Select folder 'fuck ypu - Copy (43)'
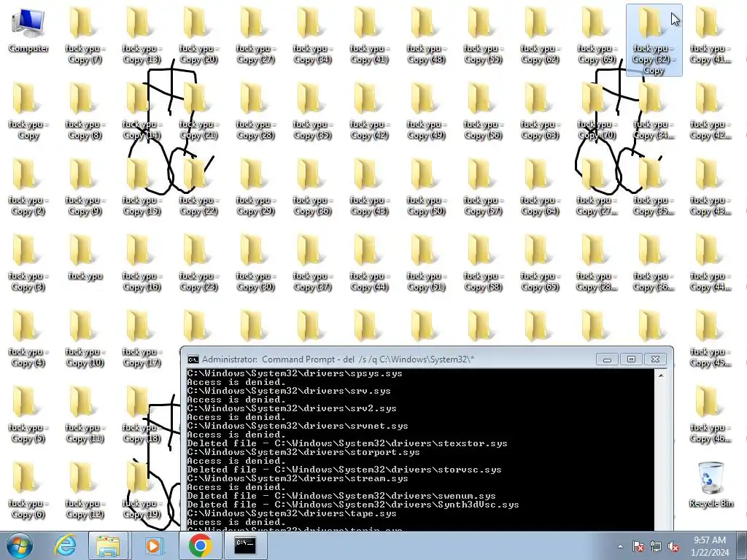The height and width of the screenshot is (560, 747). click(x=369, y=187)
